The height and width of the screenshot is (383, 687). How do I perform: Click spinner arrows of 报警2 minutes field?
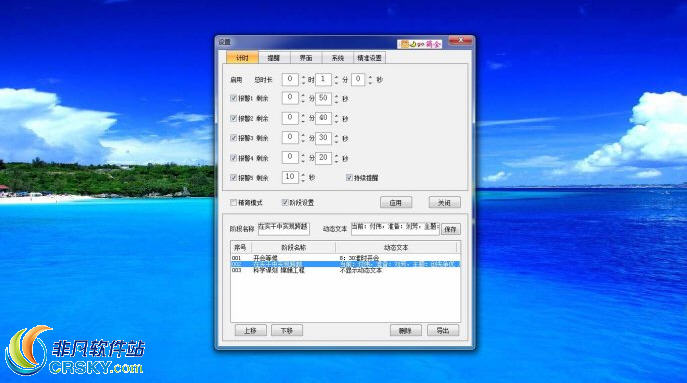click(x=303, y=118)
